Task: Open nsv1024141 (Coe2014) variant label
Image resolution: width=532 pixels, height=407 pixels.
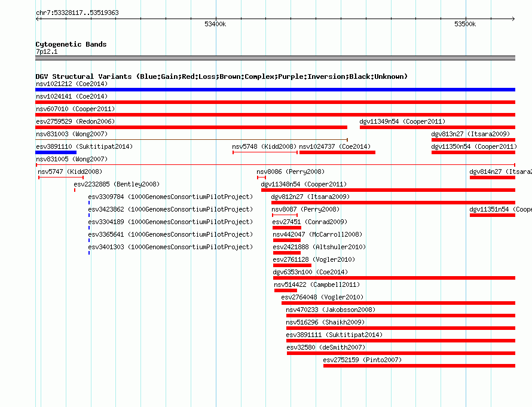Action: pos(72,96)
